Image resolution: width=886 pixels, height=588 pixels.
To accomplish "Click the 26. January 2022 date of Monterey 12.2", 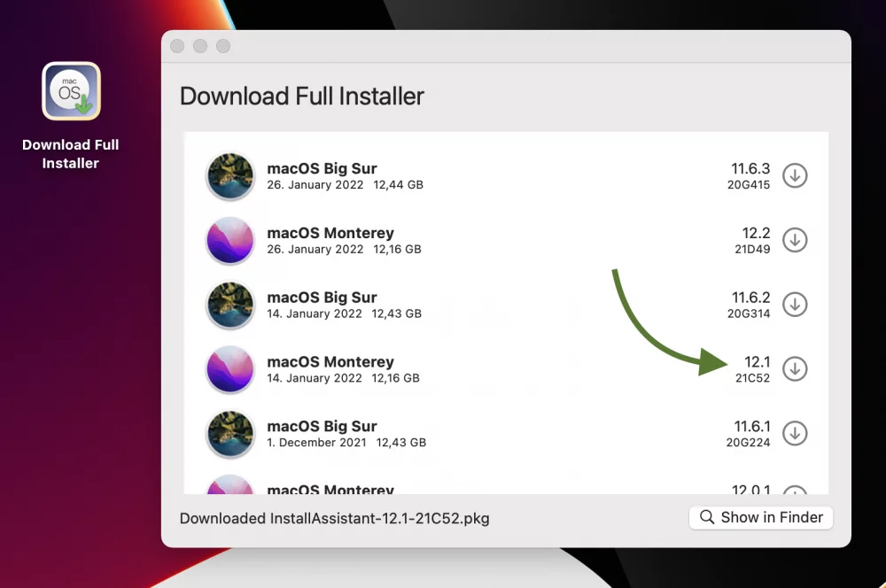I will click(x=315, y=249).
